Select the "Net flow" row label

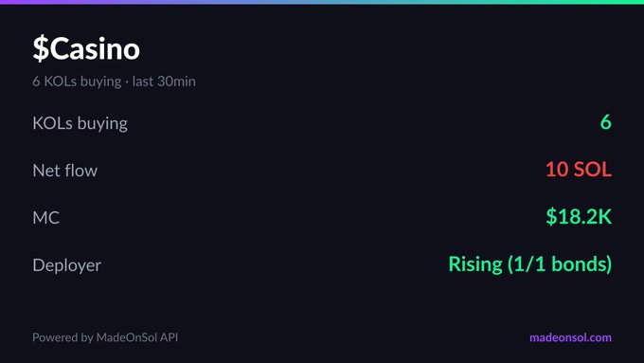tap(65, 171)
